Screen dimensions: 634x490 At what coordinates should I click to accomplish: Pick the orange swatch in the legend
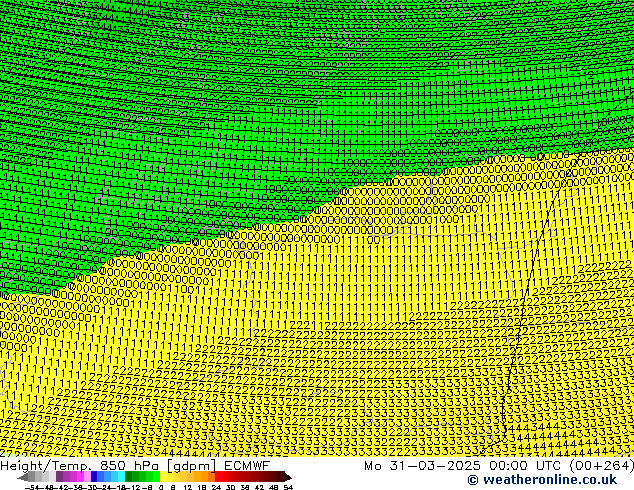[x=200, y=477]
